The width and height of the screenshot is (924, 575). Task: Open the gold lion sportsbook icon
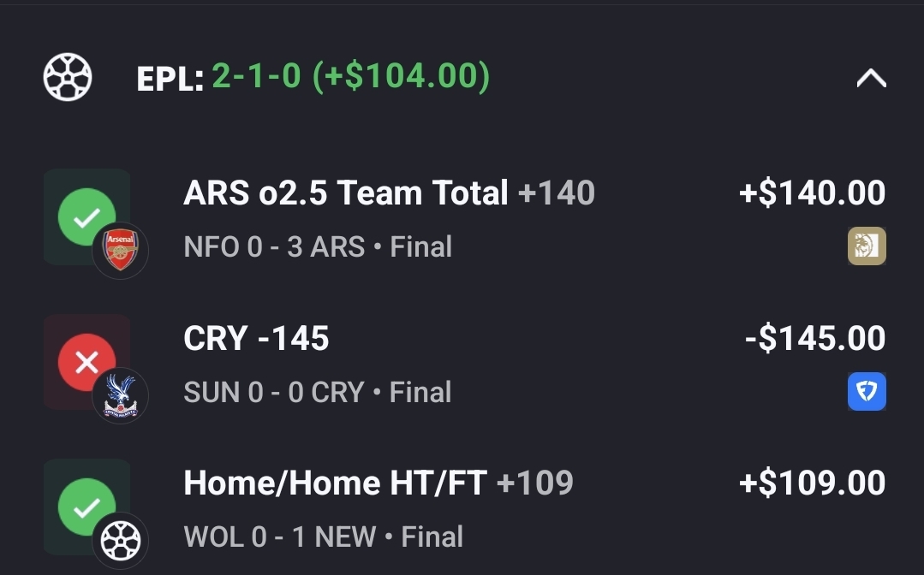[x=867, y=247]
